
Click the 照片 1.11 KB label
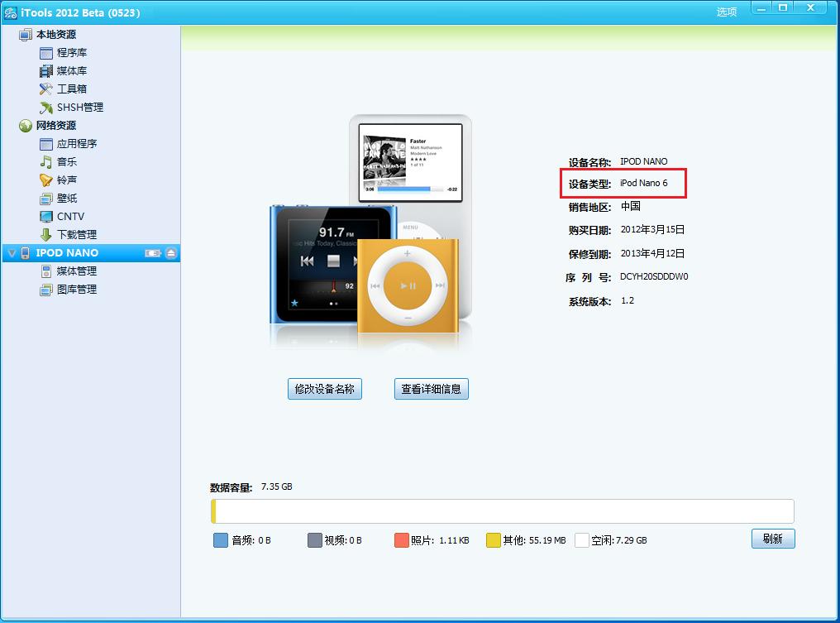click(440, 540)
